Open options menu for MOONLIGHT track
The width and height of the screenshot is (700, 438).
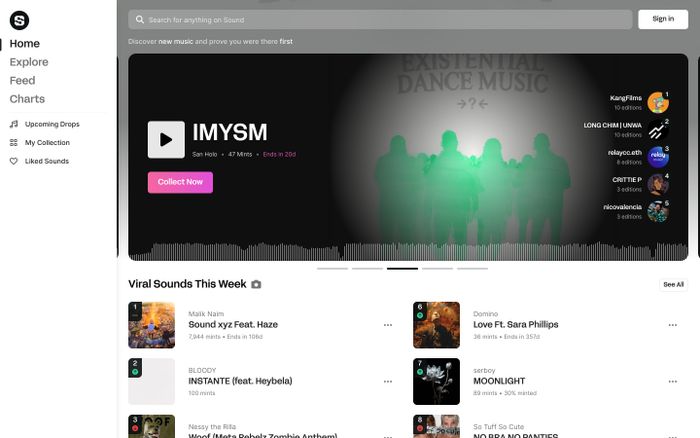674,381
